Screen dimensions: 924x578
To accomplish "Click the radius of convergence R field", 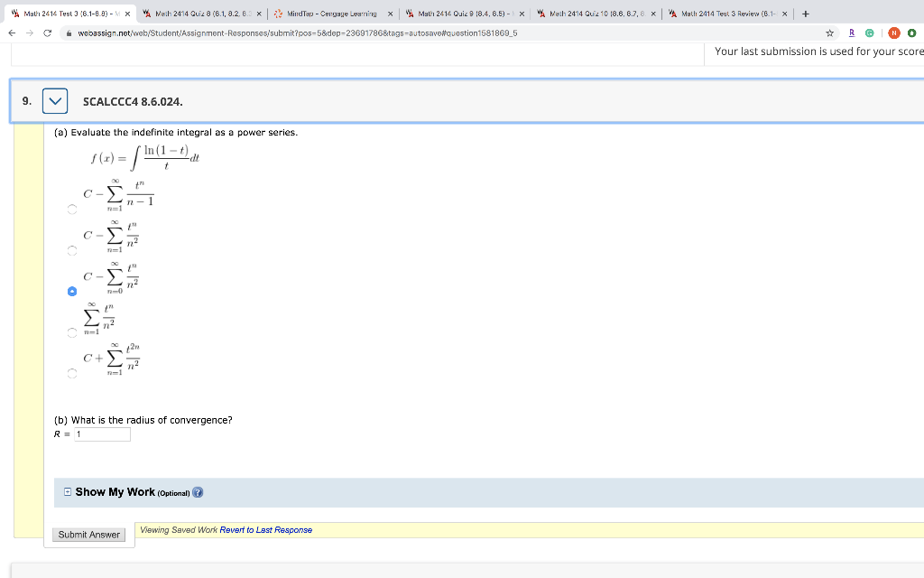I will point(102,434).
